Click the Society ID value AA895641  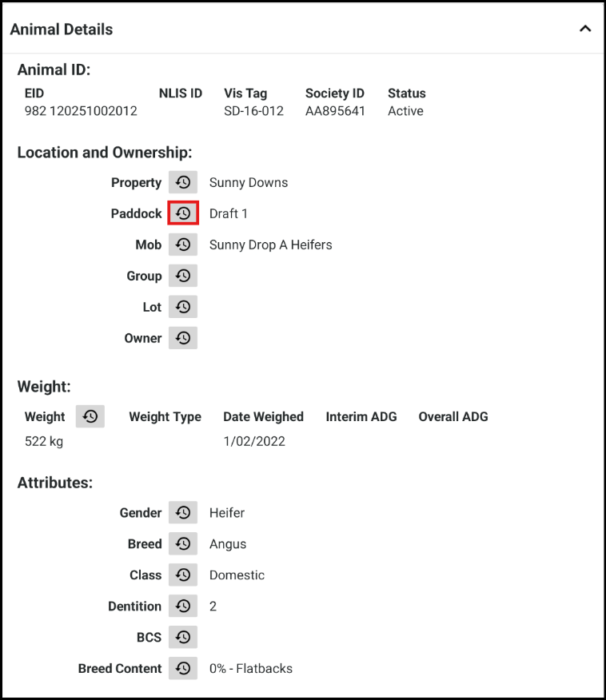click(x=335, y=111)
